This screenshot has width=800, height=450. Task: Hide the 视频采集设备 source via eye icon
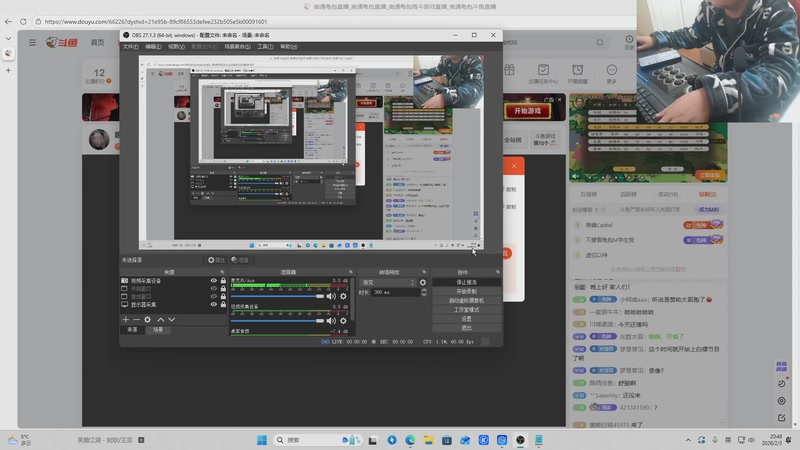coord(213,281)
